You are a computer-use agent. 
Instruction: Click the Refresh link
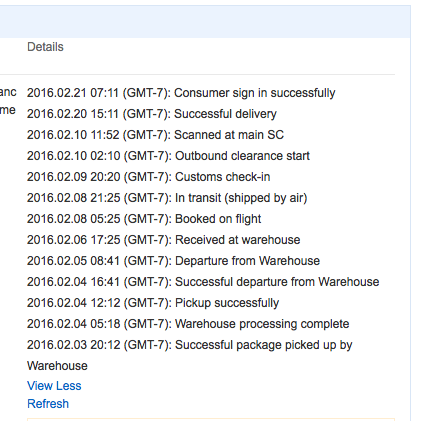click(48, 404)
